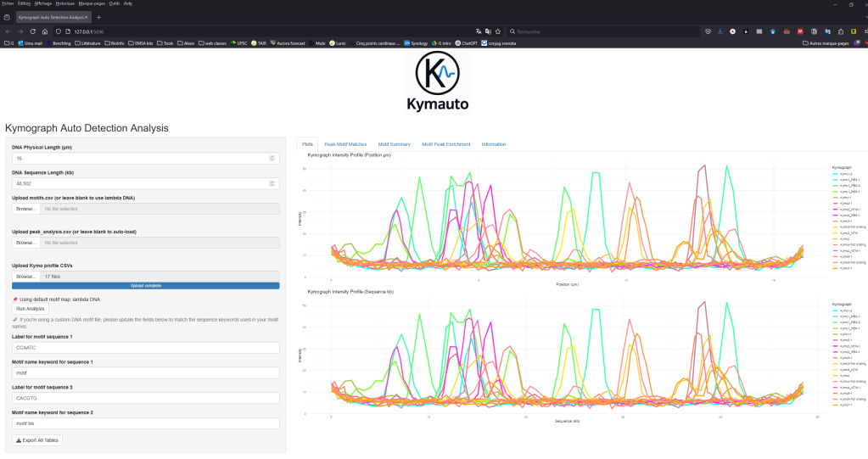Click the Upload complete progress bar
Image resolution: width=868 pixels, height=459 pixels.
[x=145, y=286]
